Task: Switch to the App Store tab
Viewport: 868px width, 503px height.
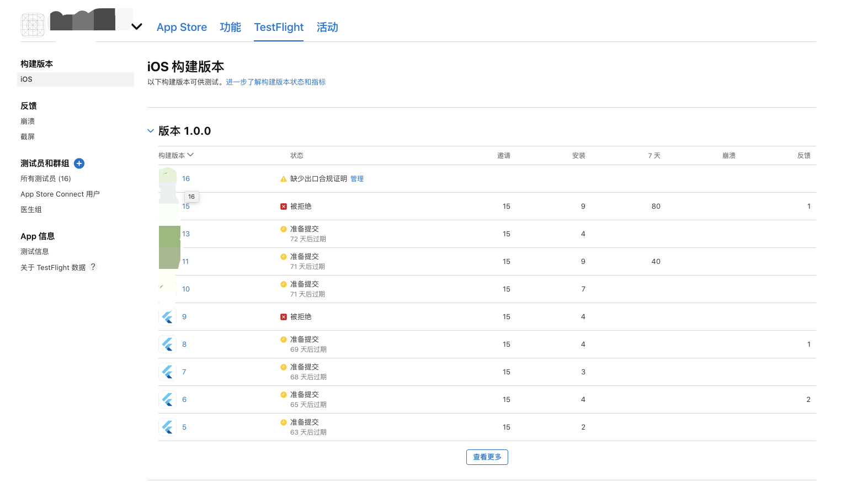Action: [x=182, y=27]
